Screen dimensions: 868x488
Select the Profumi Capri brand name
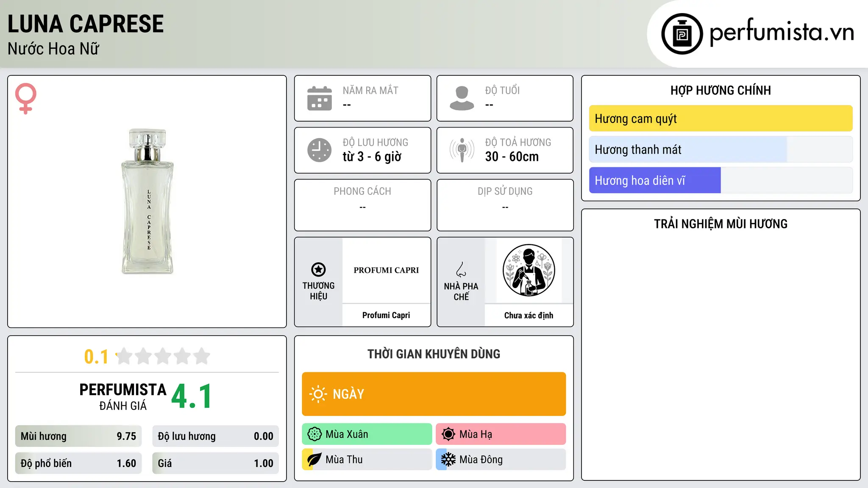pos(386,315)
